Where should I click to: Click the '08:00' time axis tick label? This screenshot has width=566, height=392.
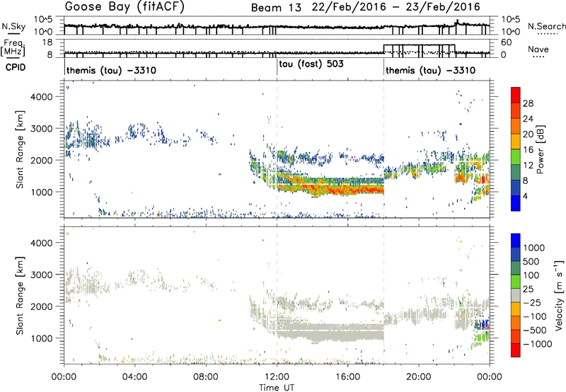(206, 377)
